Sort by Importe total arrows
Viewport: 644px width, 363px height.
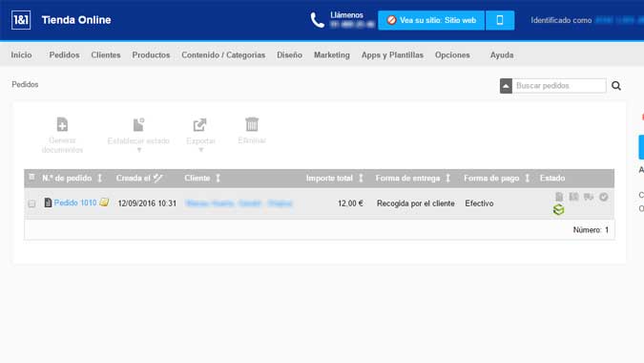pyautogui.click(x=361, y=178)
